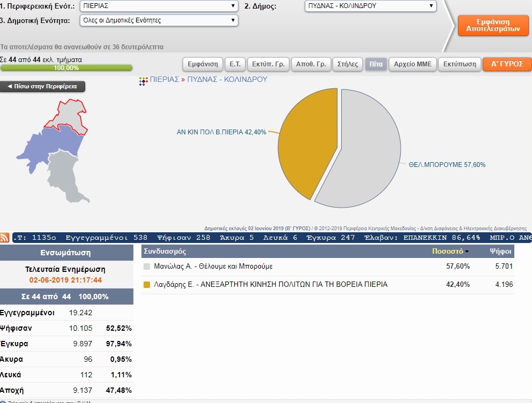Click the sort arrow next to Ποσοστό
Image resolution: width=532 pixels, height=403 pixels.
tap(467, 252)
